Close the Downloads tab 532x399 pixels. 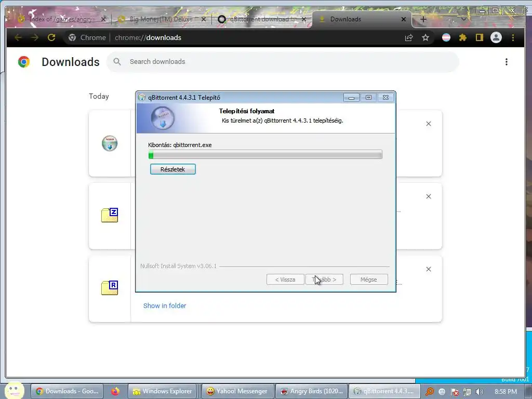pyautogui.click(x=403, y=19)
